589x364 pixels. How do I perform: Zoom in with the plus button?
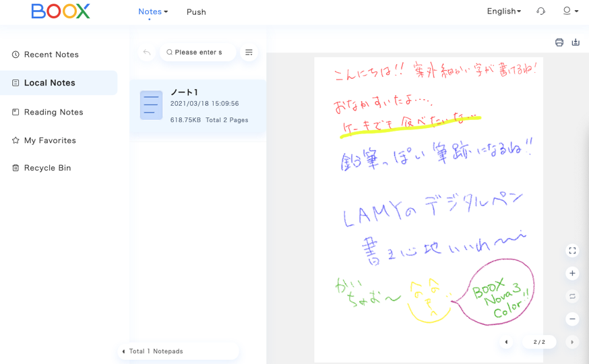click(x=572, y=274)
